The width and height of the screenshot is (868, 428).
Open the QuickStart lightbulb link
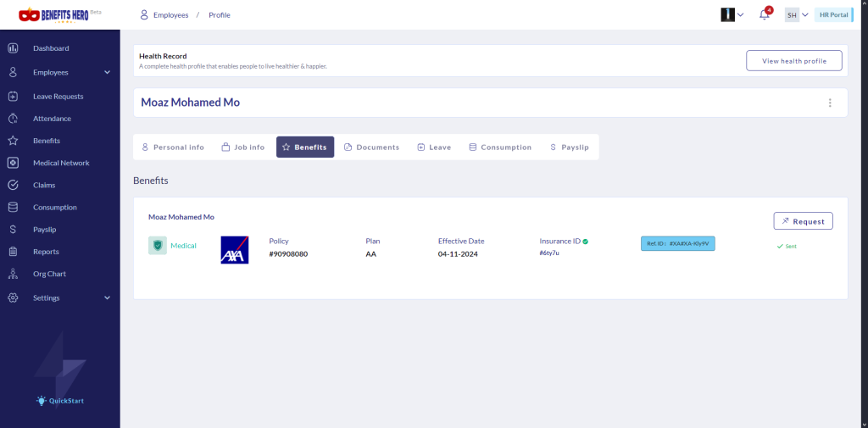60,400
